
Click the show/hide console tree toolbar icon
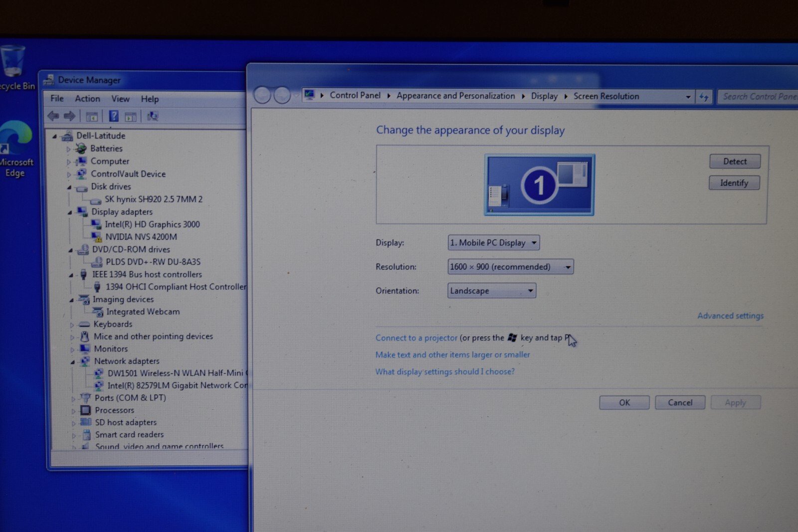[x=92, y=117]
